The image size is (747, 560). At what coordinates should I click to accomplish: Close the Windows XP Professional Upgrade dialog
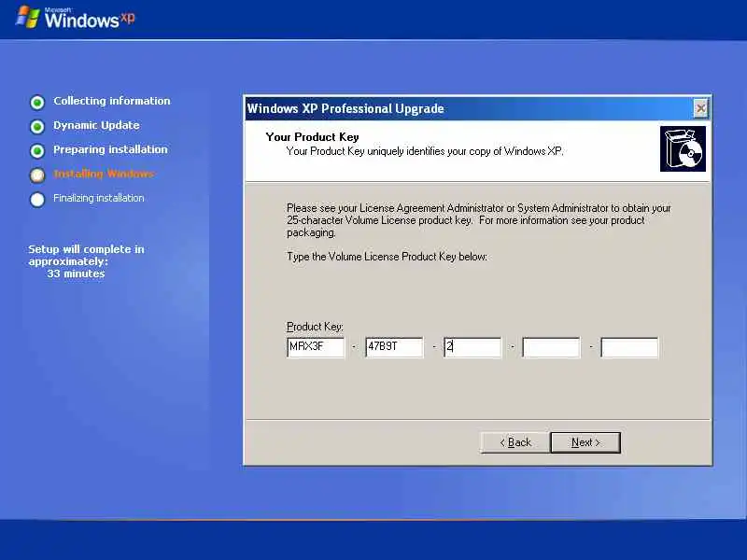point(701,108)
